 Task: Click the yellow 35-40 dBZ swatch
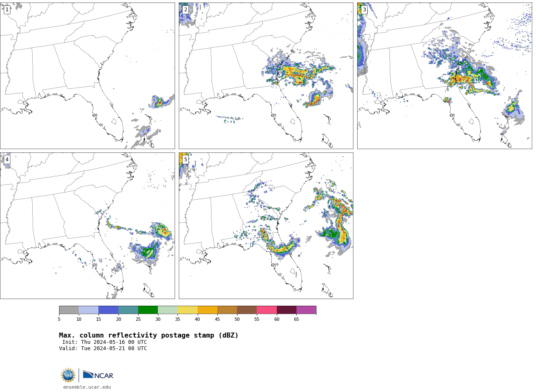(188, 310)
